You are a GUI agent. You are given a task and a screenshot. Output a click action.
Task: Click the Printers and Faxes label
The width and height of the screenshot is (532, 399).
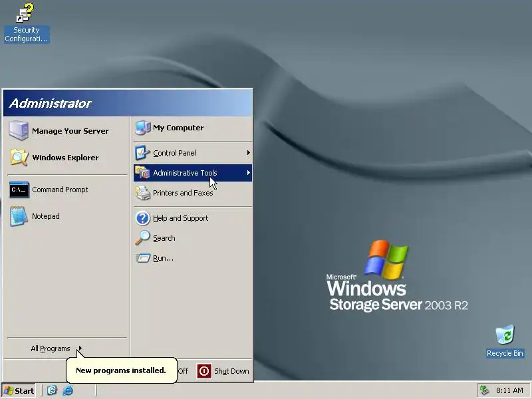point(183,193)
